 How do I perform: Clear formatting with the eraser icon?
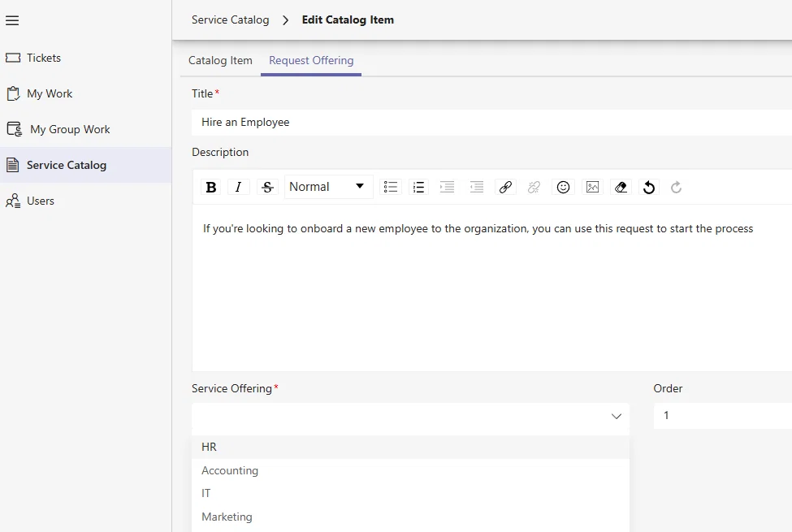pyautogui.click(x=621, y=187)
